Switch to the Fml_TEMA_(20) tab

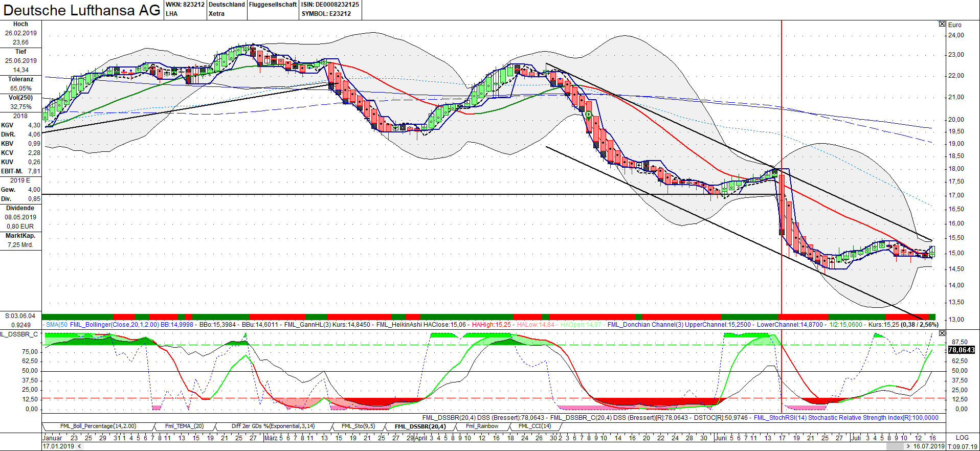click(x=184, y=426)
